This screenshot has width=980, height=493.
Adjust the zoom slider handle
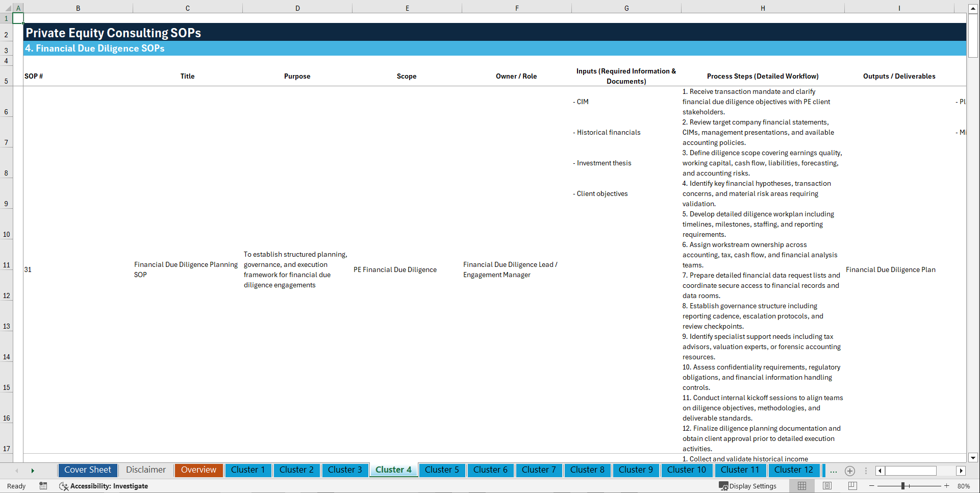pos(902,486)
